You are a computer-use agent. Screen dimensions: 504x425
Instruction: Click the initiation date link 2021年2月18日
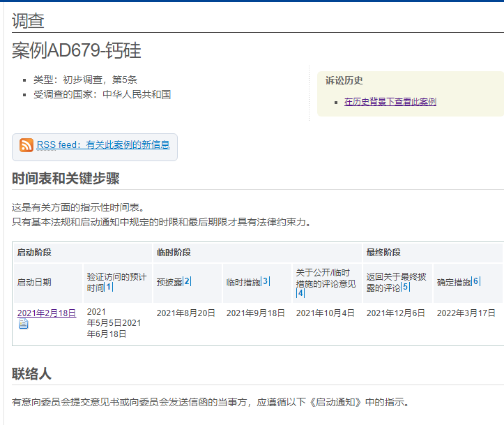(46, 313)
